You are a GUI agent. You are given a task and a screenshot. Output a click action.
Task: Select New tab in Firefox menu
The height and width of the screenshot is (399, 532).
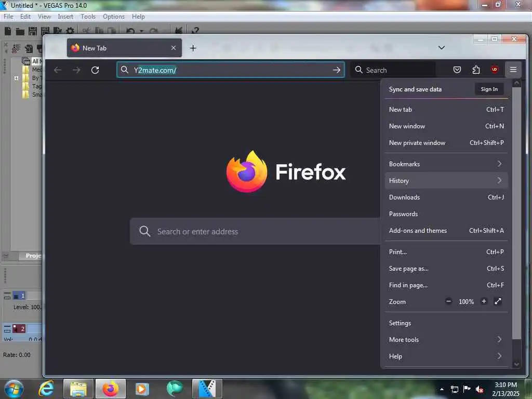tap(446, 110)
